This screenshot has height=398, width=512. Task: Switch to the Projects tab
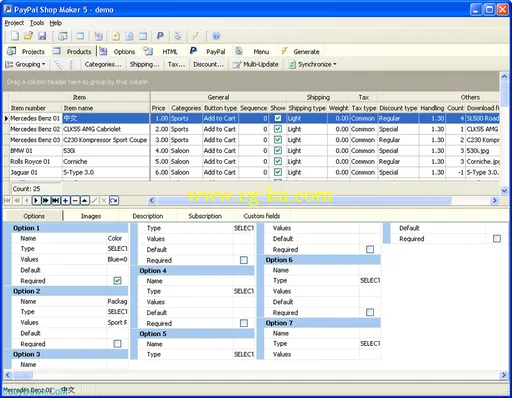(x=26, y=51)
